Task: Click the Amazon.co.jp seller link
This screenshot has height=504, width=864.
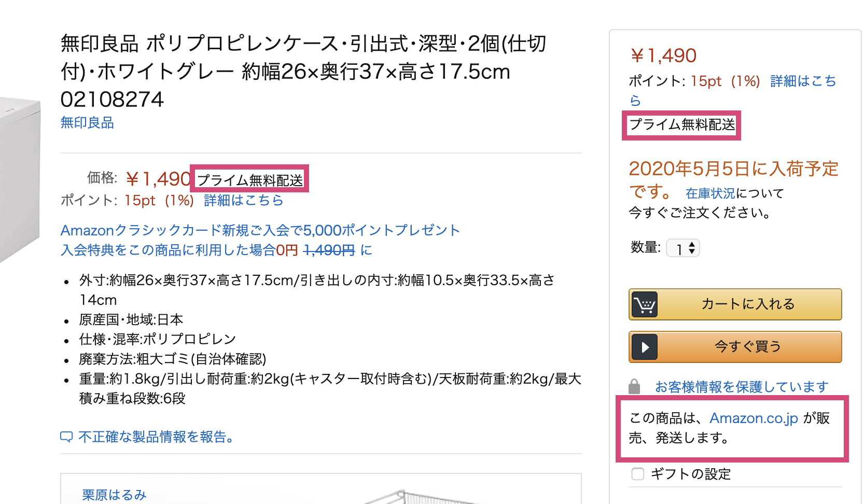Action: coord(754,418)
